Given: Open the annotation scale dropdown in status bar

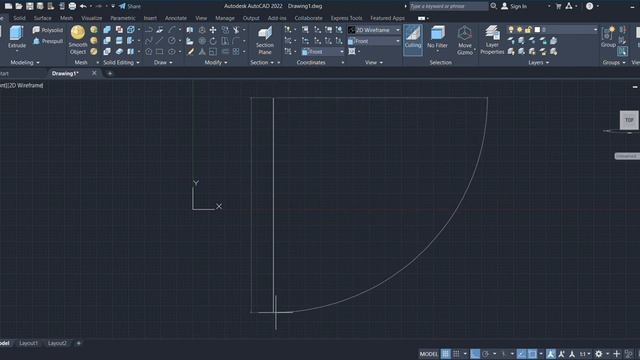Looking at the screenshot, I should [x=585, y=354].
